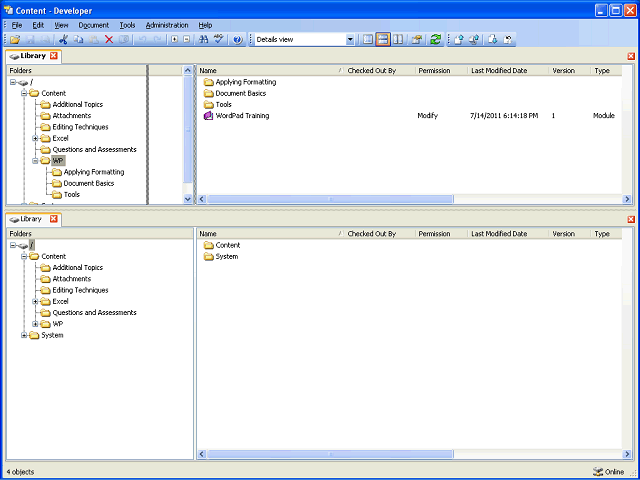Click the Cancel Check Out icon
640x480 pixels.
(x=508, y=40)
